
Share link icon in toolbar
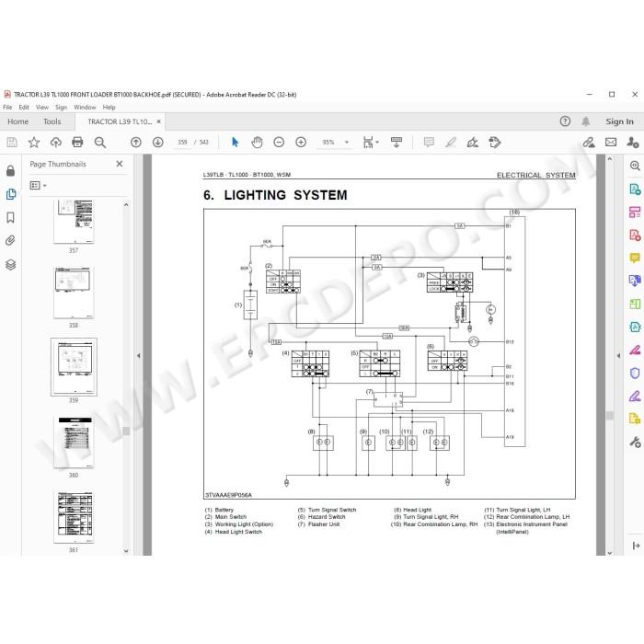589,143
